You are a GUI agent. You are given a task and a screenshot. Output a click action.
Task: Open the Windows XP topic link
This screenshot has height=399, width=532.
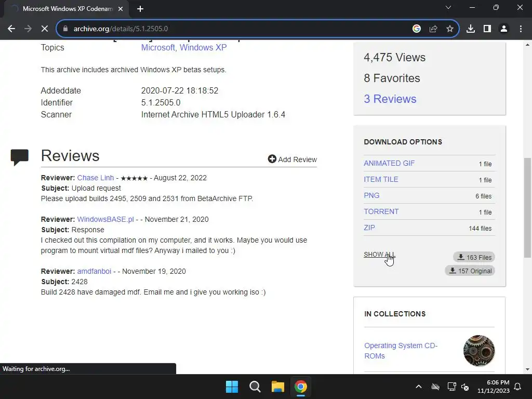pos(203,47)
